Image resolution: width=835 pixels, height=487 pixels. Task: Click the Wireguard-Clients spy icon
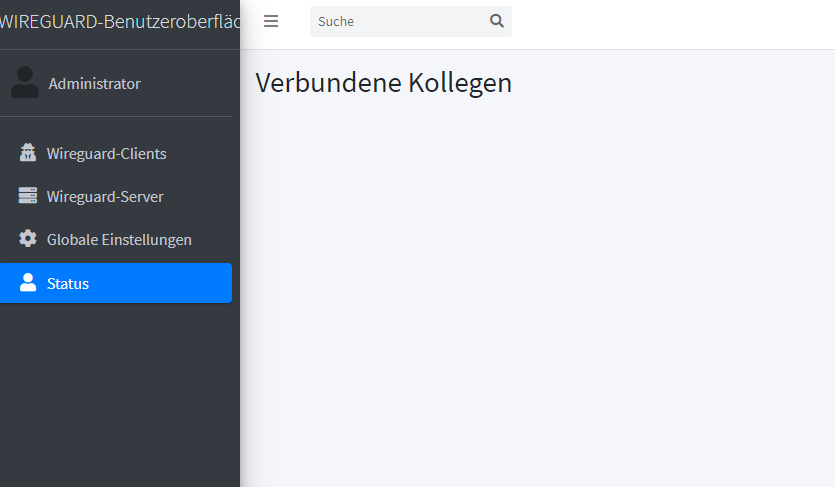pyautogui.click(x=28, y=153)
